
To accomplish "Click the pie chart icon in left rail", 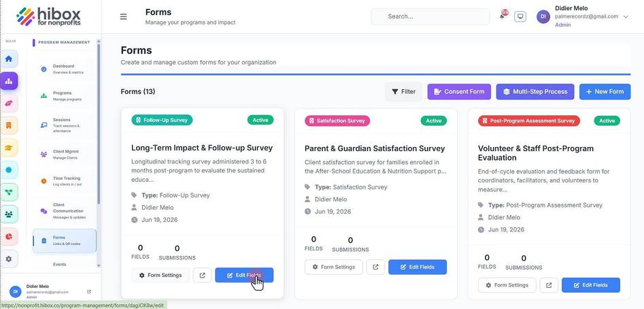I will coord(9,237).
